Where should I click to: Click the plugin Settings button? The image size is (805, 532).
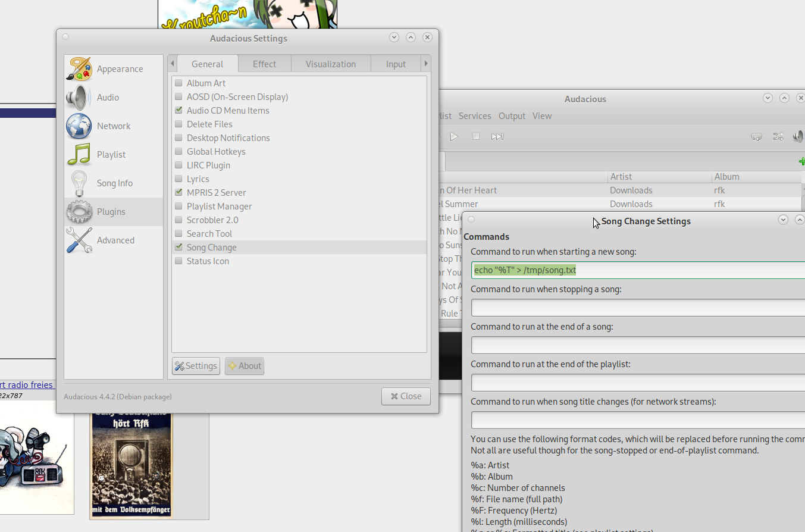point(196,366)
